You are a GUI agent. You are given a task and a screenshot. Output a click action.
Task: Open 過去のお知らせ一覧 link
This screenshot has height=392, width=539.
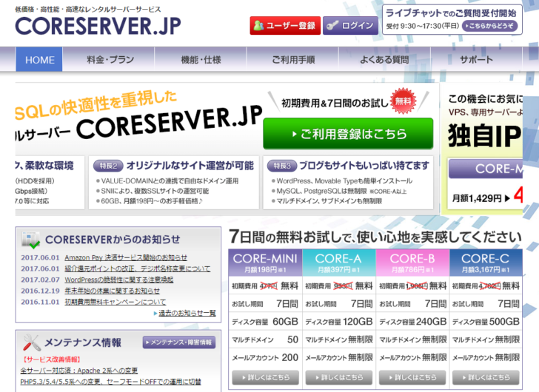pos(187,313)
